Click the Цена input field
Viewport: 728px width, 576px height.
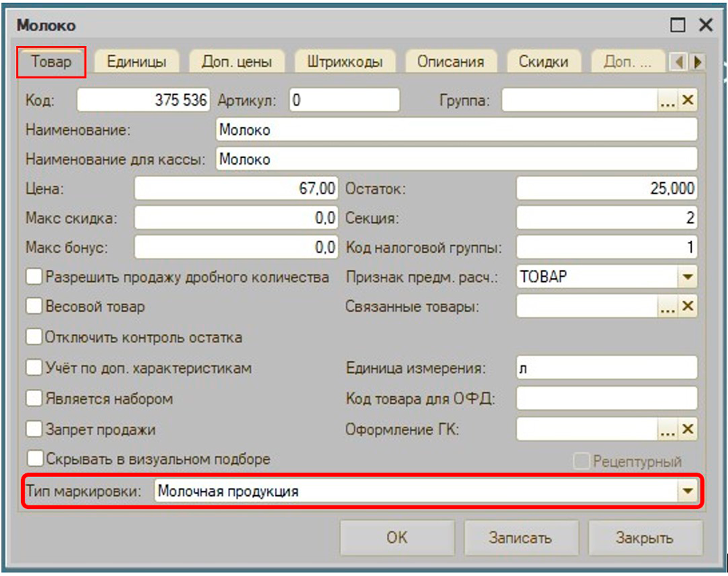tap(235, 189)
